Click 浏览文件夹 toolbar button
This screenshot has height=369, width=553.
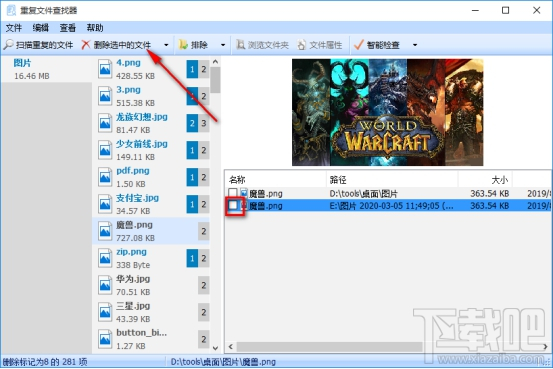(262, 45)
